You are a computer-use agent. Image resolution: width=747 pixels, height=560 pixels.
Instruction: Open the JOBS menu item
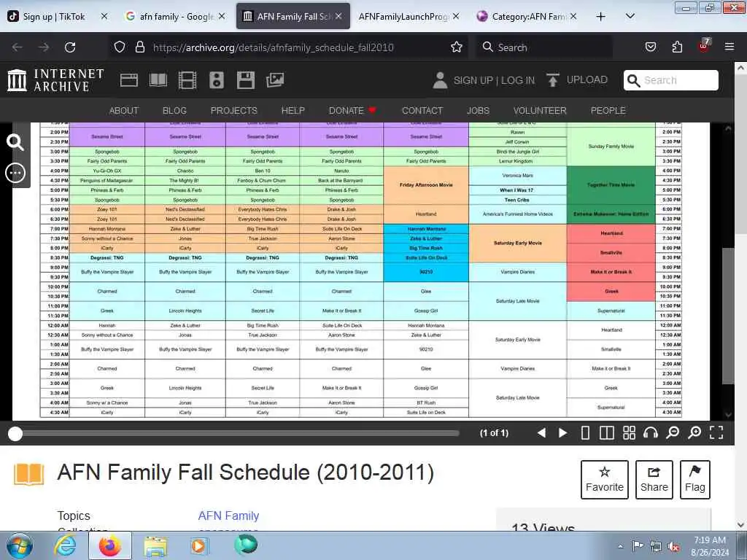pyautogui.click(x=478, y=111)
